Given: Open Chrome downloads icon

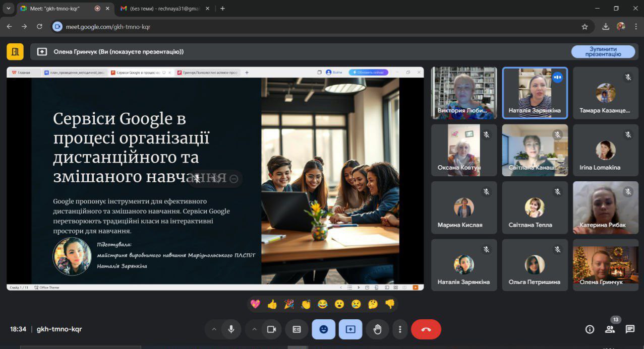Looking at the screenshot, I should (x=606, y=27).
